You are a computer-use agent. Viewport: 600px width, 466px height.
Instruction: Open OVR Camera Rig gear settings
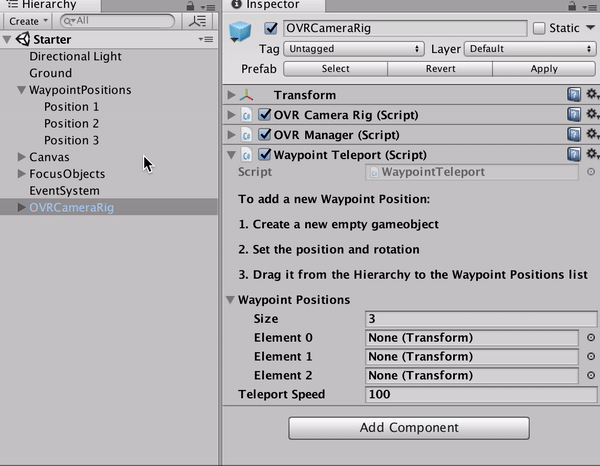tap(592, 114)
